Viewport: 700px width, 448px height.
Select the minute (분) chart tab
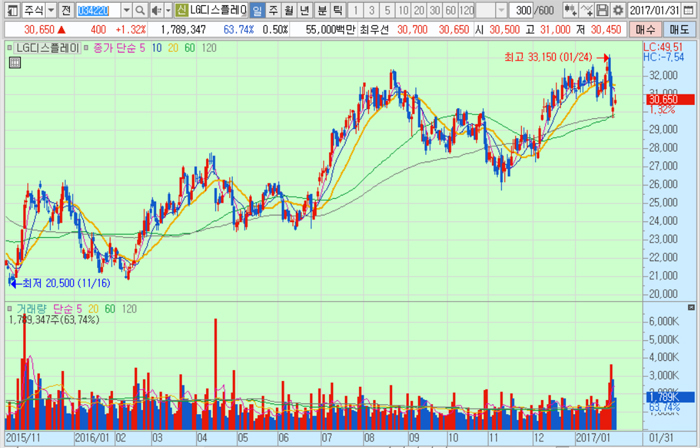(x=322, y=10)
